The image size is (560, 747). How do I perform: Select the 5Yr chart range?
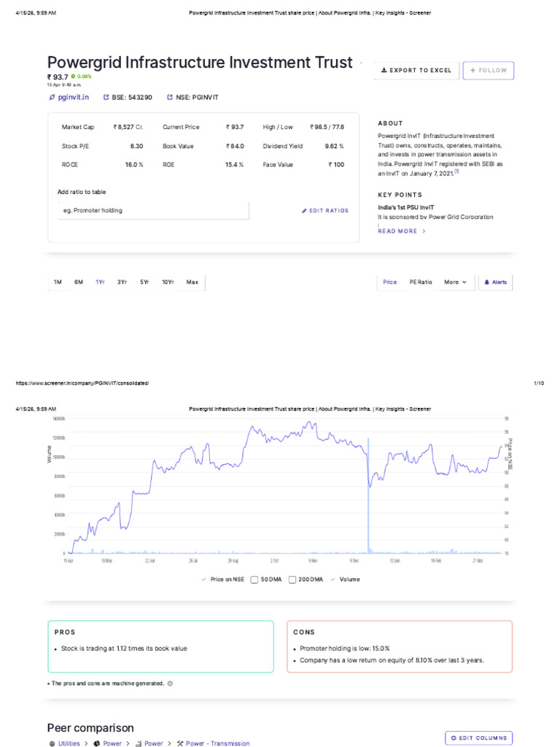click(x=144, y=282)
